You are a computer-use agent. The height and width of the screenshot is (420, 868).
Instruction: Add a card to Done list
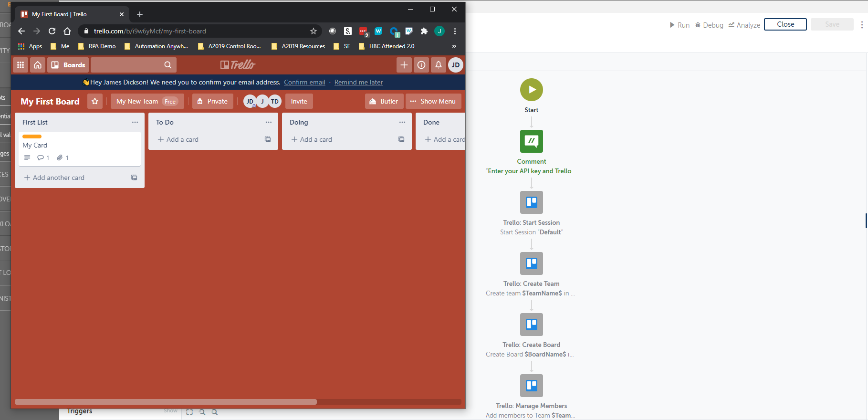click(444, 139)
